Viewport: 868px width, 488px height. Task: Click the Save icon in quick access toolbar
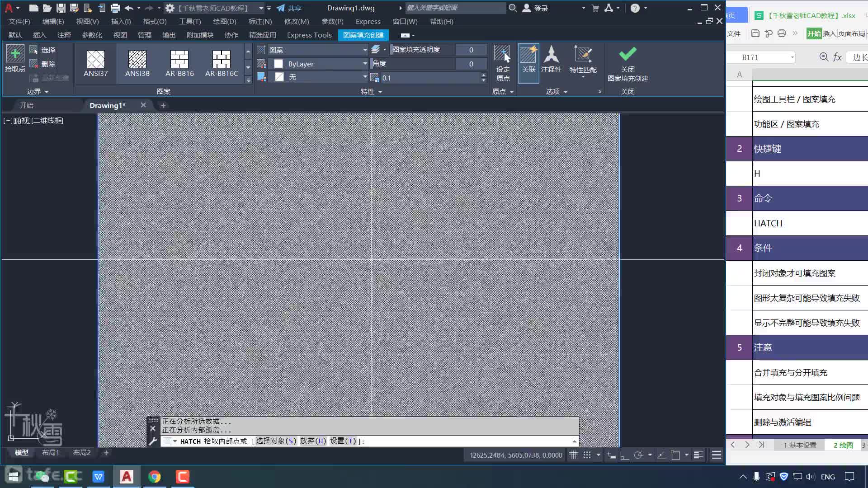[x=61, y=8]
